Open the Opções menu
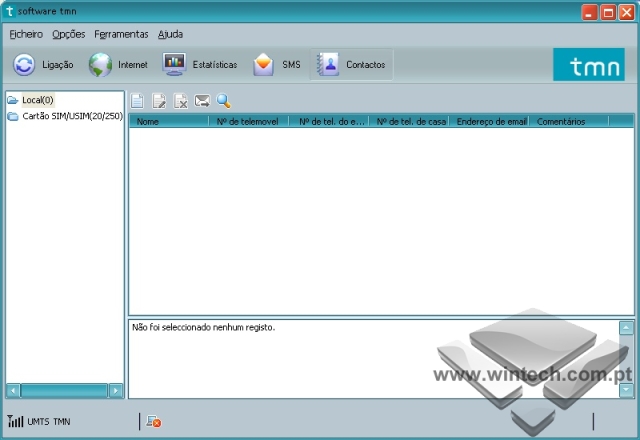This screenshot has width=640, height=440. [x=69, y=34]
